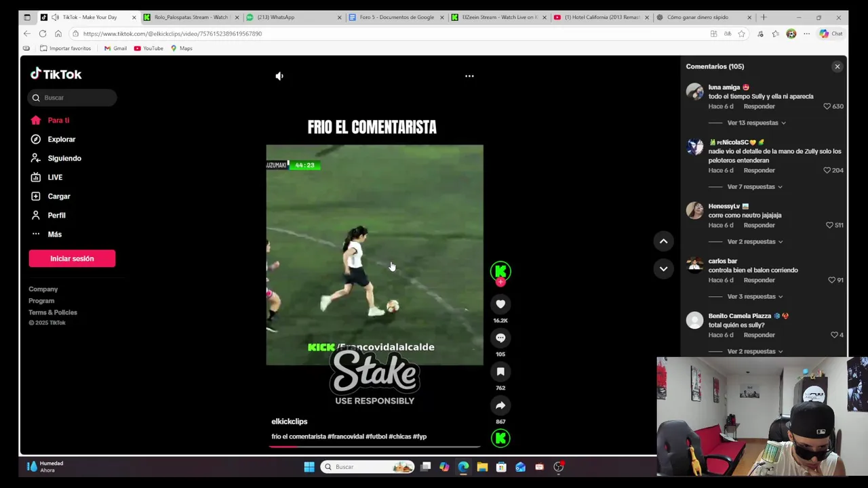This screenshot has height=488, width=868.
Task: Open comments via the speech bubble icon
Action: click(500, 338)
